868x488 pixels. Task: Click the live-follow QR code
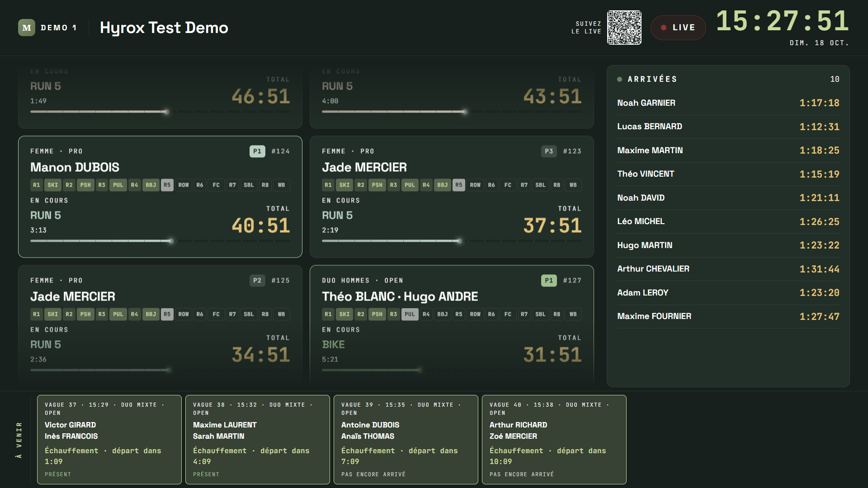(x=624, y=28)
